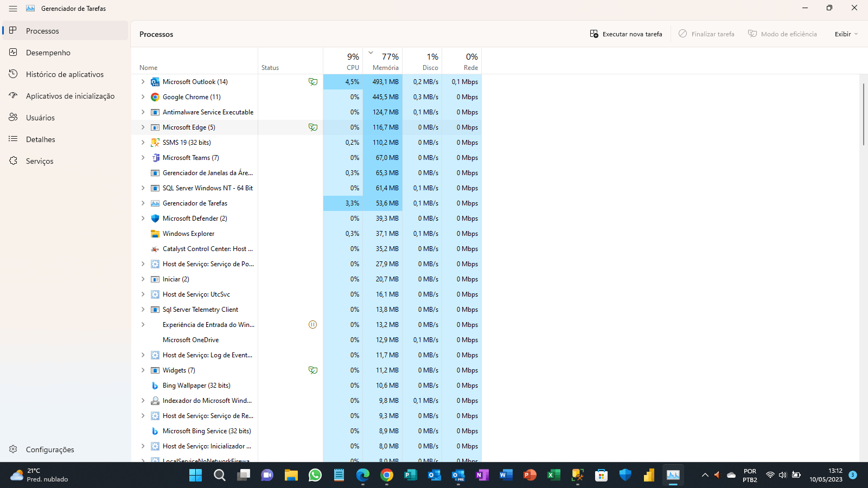Sort processes by the Disco column
Image resolution: width=868 pixels, height=488 pixels.
[x=422, y=61]
